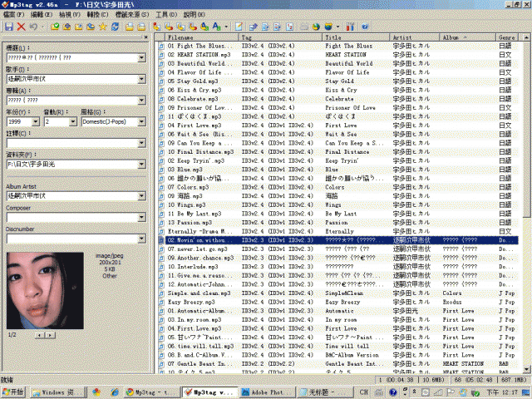Sort by the Artist column header
The height and width of the screenshot is (399, 532).
[x=415, y=37]
